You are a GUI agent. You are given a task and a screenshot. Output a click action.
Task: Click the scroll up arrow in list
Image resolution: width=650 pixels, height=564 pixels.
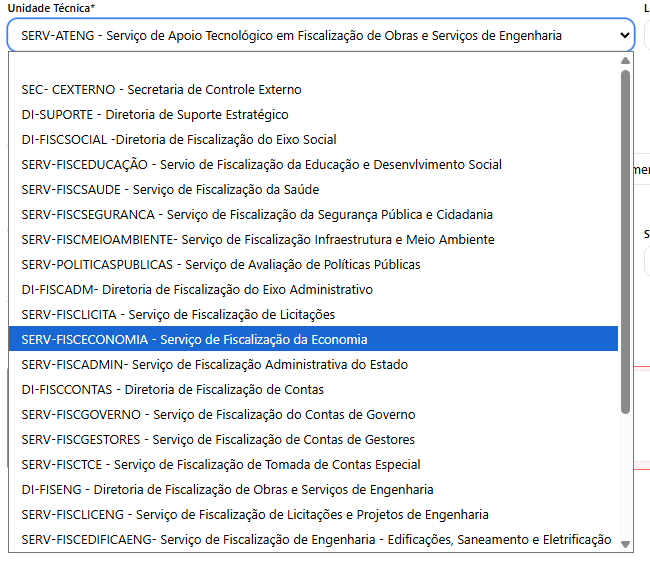pyautogui.click(x=626, y=60)
